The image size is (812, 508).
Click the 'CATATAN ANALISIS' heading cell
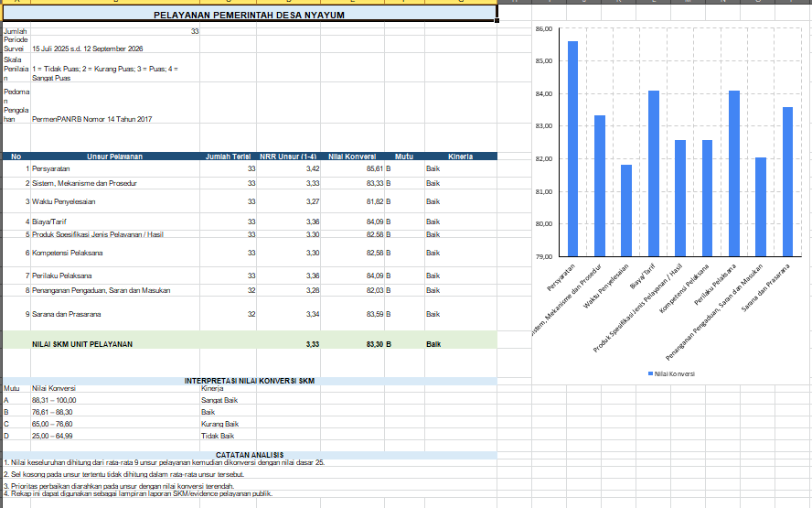coord(249,455)
